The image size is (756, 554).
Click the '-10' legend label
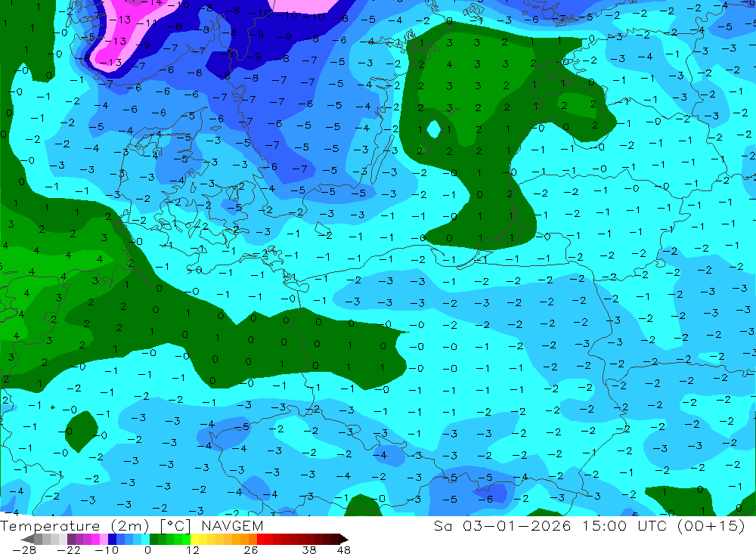point(107,549)
